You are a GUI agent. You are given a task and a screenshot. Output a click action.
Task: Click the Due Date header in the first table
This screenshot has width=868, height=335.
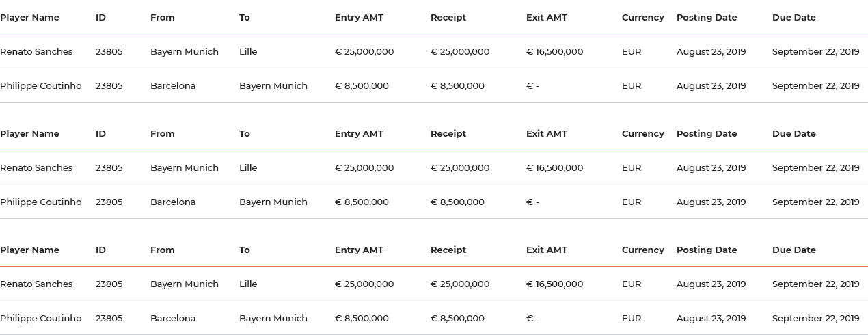(794, 18)
